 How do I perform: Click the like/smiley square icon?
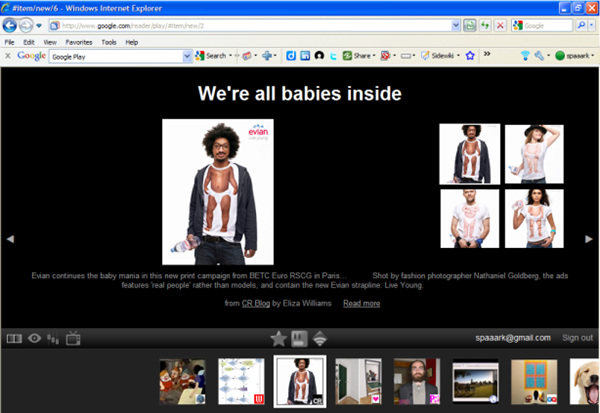click(x=299, y=339)
